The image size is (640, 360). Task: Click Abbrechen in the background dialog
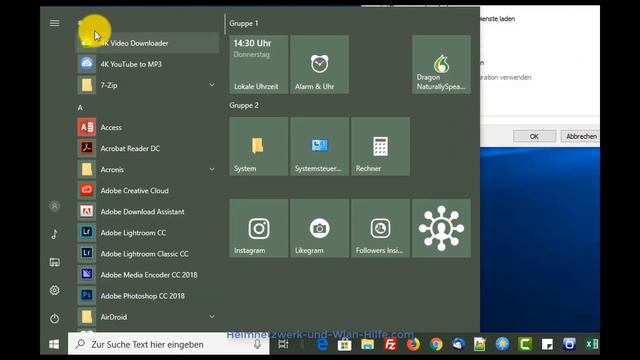point(581,136)
